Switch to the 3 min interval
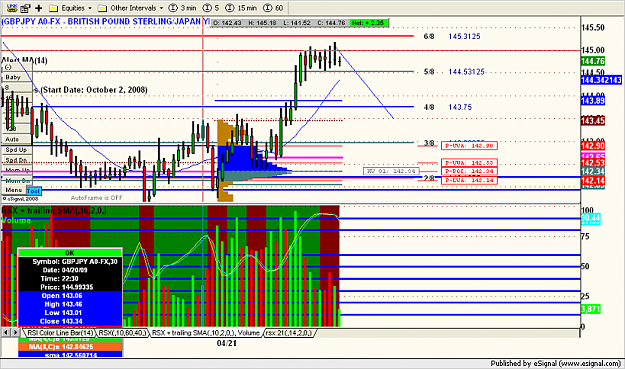Viewport: 625px width, 369px height. [182, 8]
